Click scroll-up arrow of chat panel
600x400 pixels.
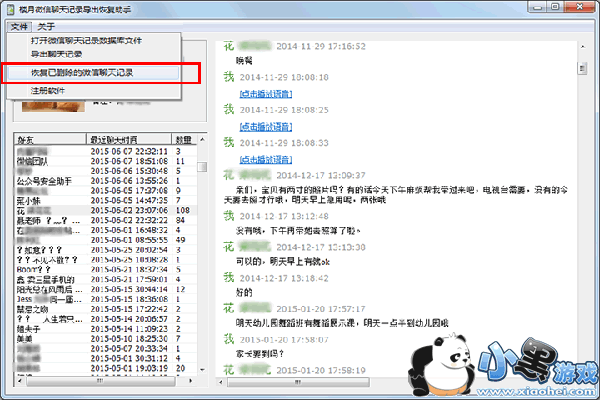[x=582, y=47]
